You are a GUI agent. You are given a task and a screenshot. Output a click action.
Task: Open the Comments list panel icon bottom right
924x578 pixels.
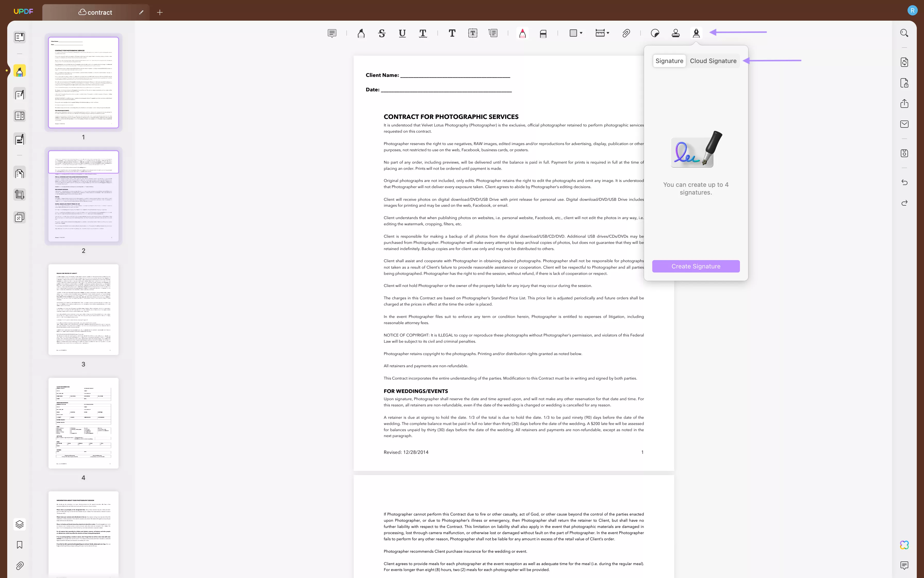(x=904, y=565)
